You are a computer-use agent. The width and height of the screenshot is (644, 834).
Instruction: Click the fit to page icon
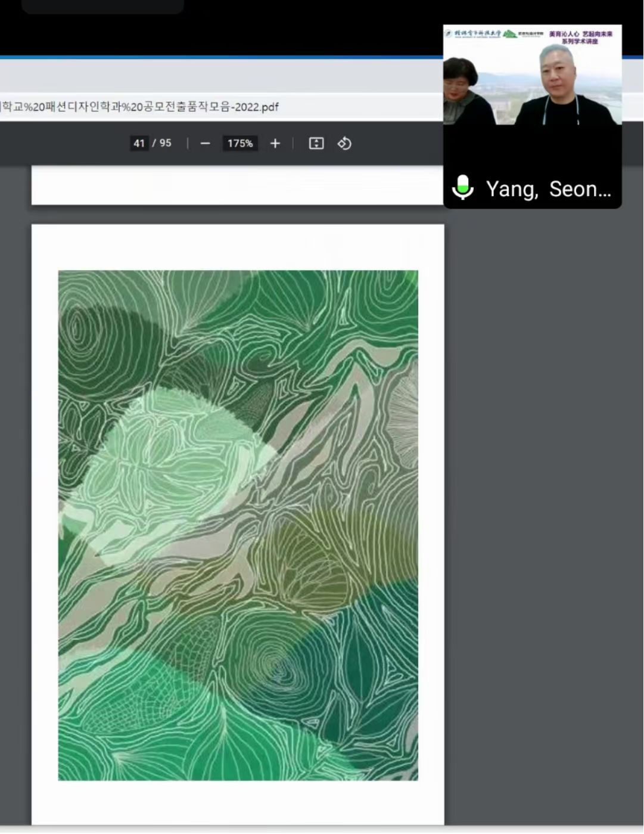pyautogui.click(x=316, y=144)
